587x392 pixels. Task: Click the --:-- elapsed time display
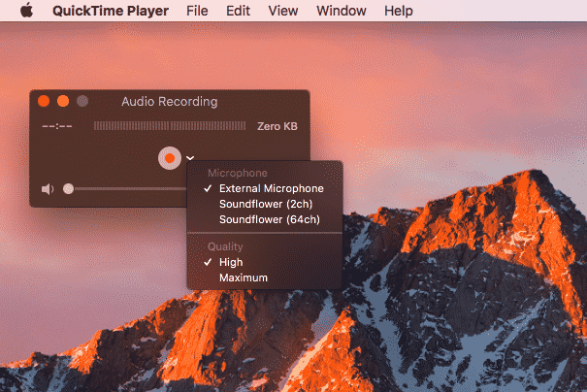tap(57, 126)
